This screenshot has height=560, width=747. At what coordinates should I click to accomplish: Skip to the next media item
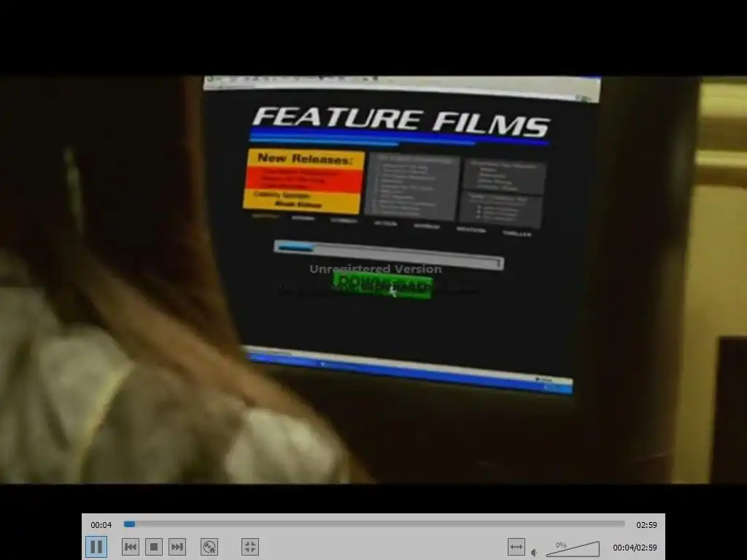[x=177, y=547]
